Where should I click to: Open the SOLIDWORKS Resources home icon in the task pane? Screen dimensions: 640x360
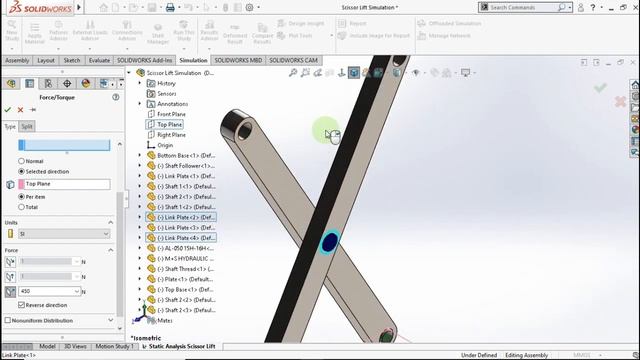[635, 85]
